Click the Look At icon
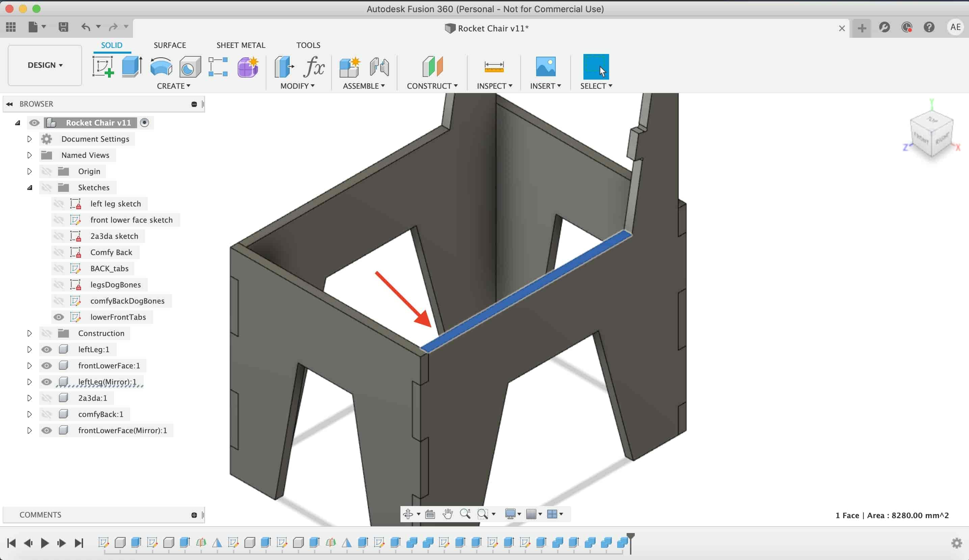This screenshot has width=969, height=560. point(430,514)
